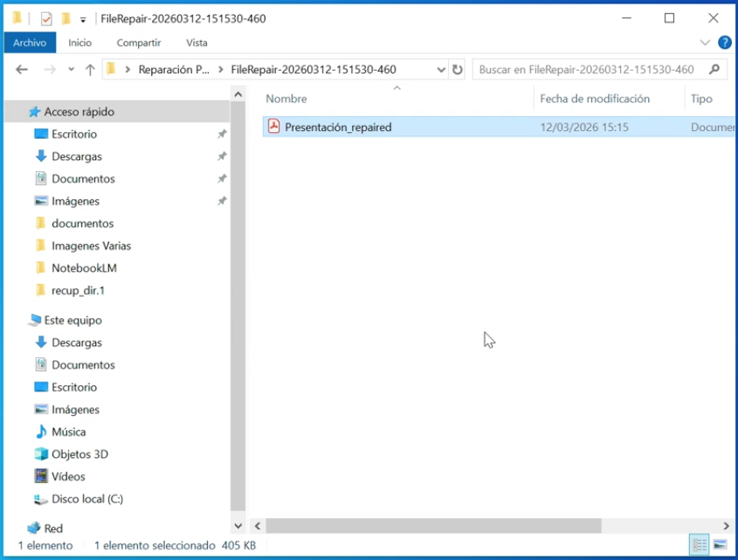This screenshot has width=738, height=560.
Task: Switch to the Vista tab
Action: point(197,42)
